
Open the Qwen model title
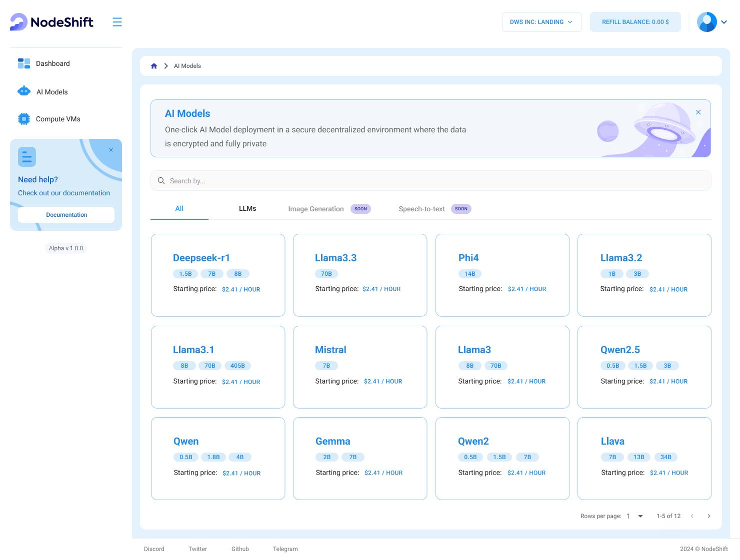pyautogui.click(x=186, y=441)
